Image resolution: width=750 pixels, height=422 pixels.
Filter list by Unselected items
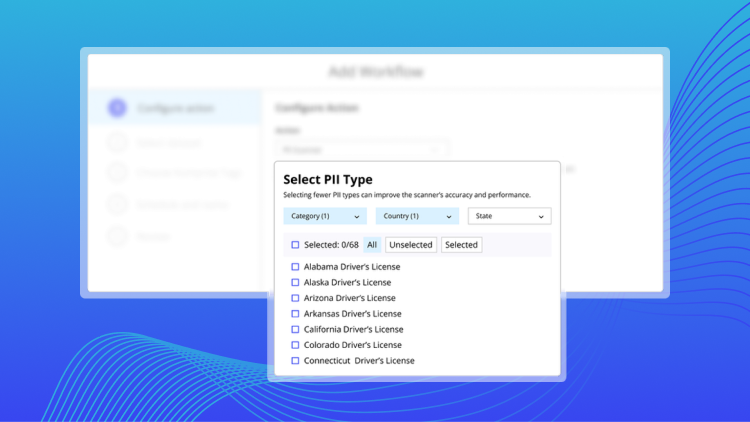pos(411,245)
